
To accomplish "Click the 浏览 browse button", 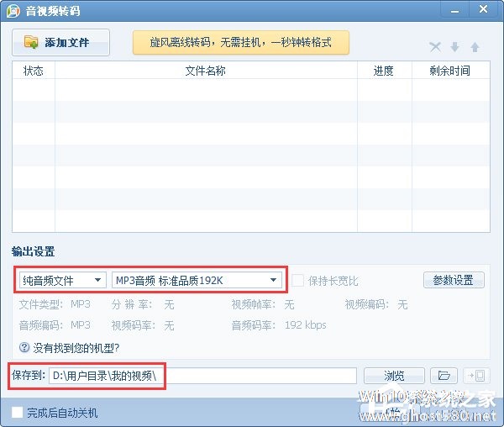I will click(x=394, y=376).
